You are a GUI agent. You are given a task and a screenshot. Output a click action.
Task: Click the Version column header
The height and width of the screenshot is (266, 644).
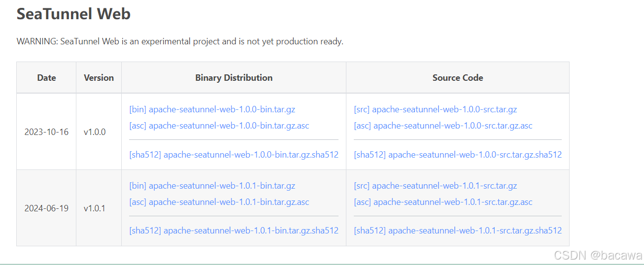click(99, 78)
